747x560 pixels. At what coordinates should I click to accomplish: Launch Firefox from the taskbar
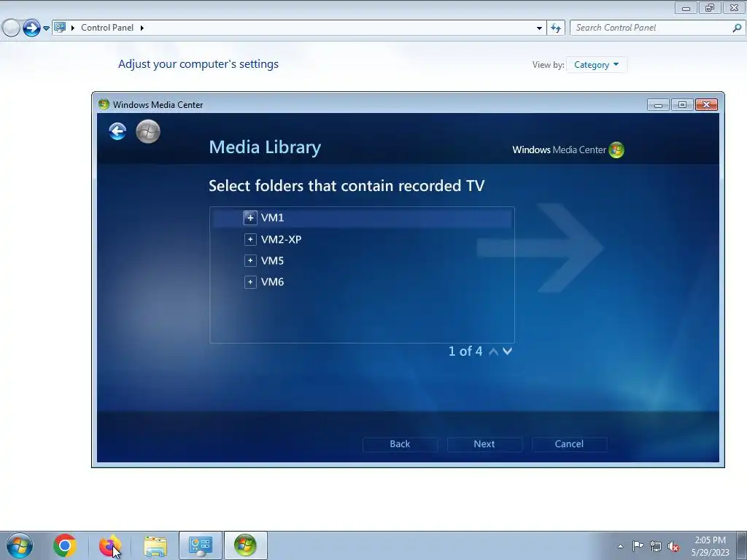pos(109,545)
